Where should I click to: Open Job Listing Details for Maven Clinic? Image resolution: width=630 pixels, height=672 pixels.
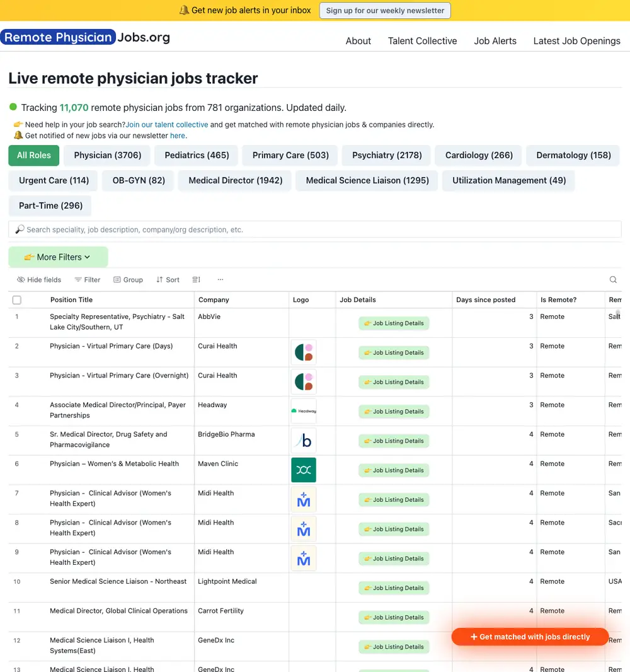[x=394, y=470]
